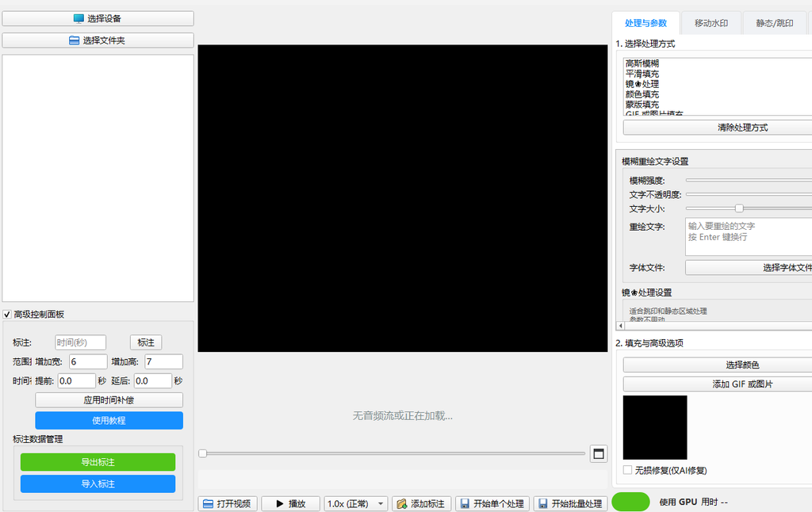Click the 模糊强度 slider track
Viewport: 812px width, 512px height.
[x=749, y=180]
